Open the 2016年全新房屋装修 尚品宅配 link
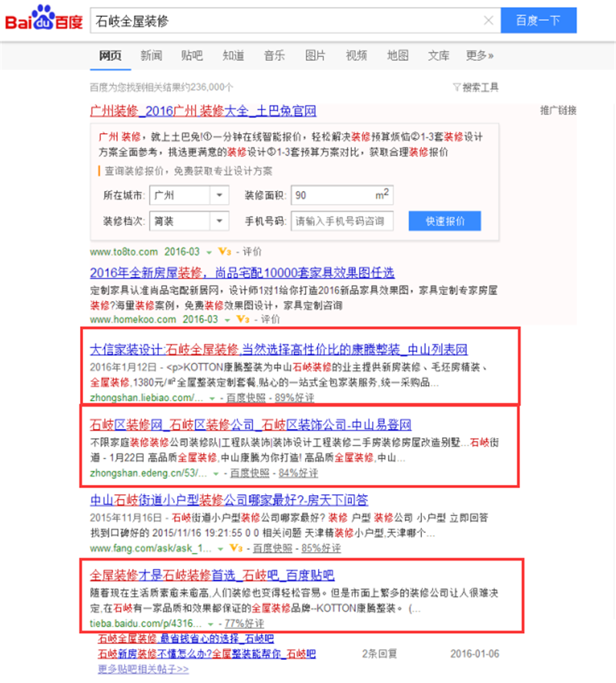616x683 pixels. [x=243, y=273]
